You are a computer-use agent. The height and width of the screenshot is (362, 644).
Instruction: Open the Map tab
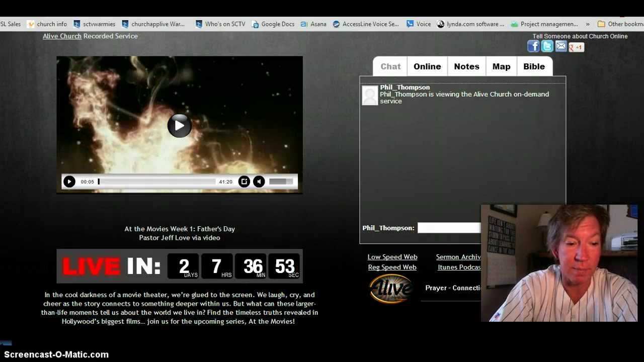(501, 66)
